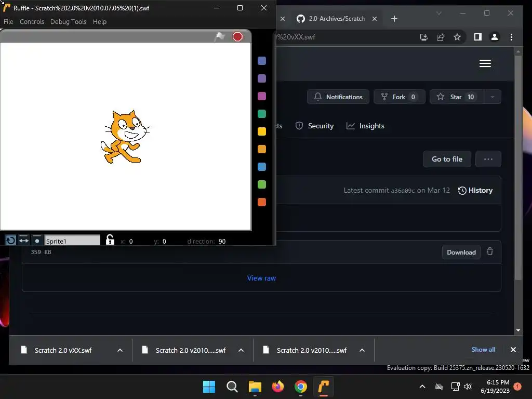Open the GitHub hamburger menu

coord(485,63)
